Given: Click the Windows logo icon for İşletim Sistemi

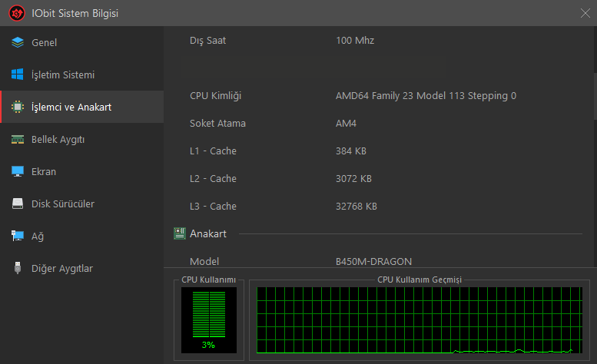Looking at the screenshot, I should [18, 74].
